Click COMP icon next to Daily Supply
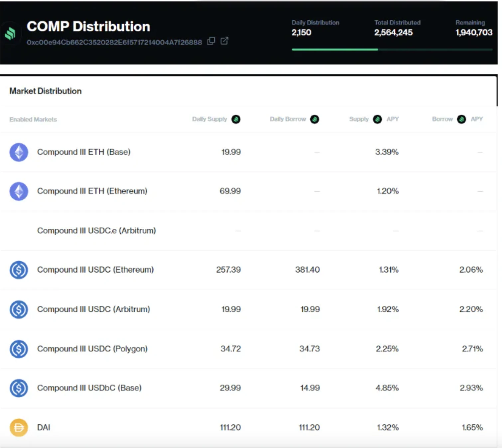The width and height of the screenshot is (502, 448). [236, 119]
